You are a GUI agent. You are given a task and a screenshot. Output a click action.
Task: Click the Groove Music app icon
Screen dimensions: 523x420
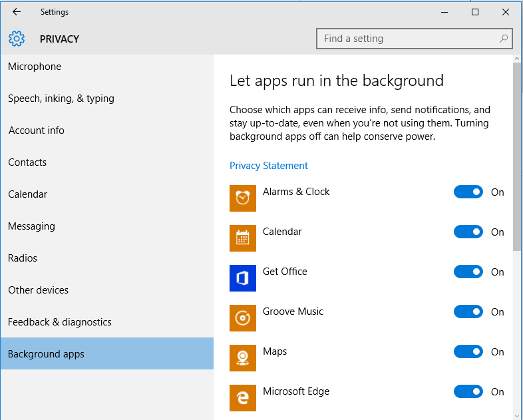[243, 318]
